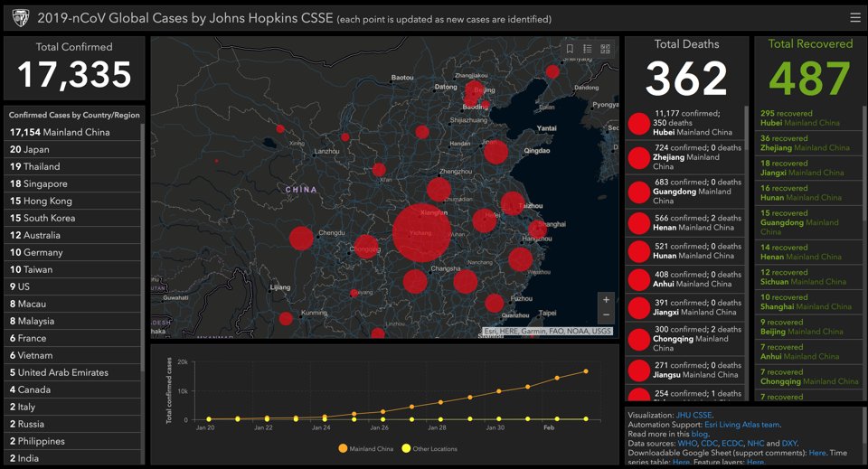Select '10 Germany' row
The height and width of the screenshot is (469, 868).
[x=72, y=252]
